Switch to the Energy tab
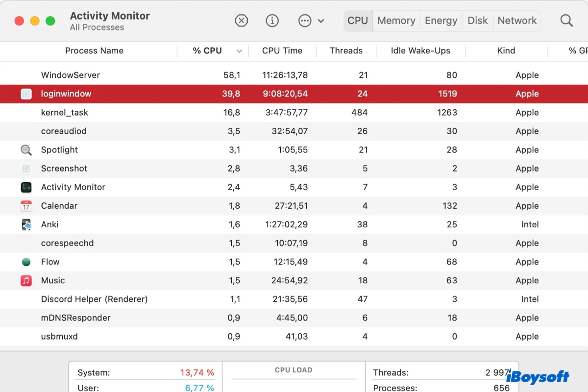 point(441,21)
